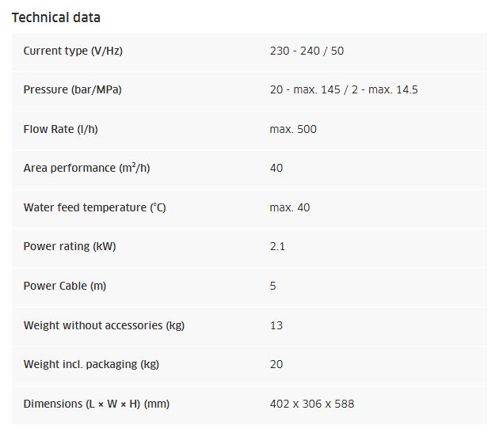Click the Technical data heading

(56, 17)
